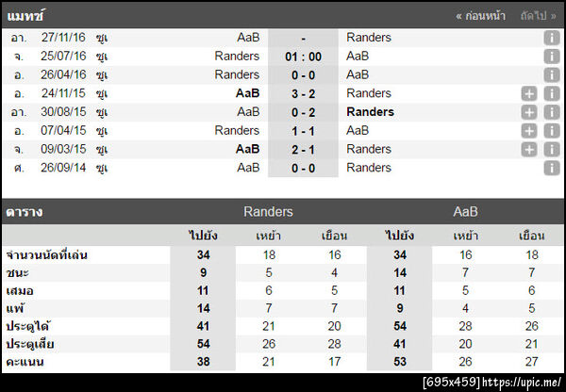
Task: Click the Randers header in ตาราง section
Action: (268, 212)
